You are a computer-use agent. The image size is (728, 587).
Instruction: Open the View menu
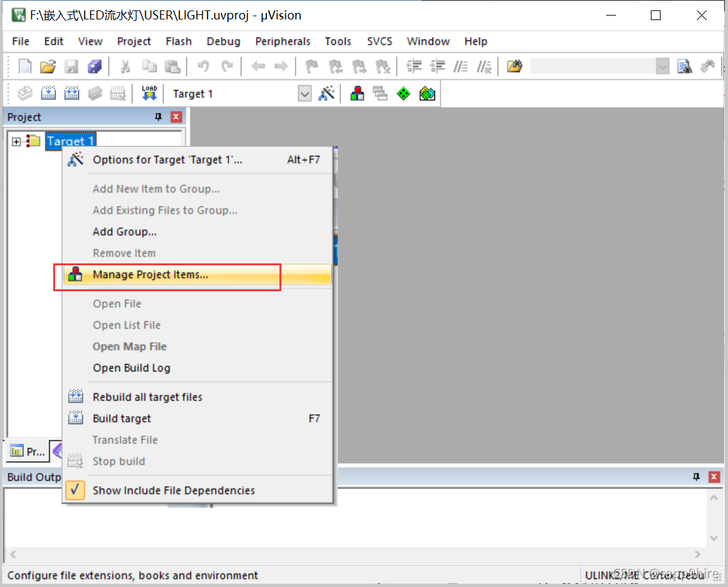click(90, 42)
